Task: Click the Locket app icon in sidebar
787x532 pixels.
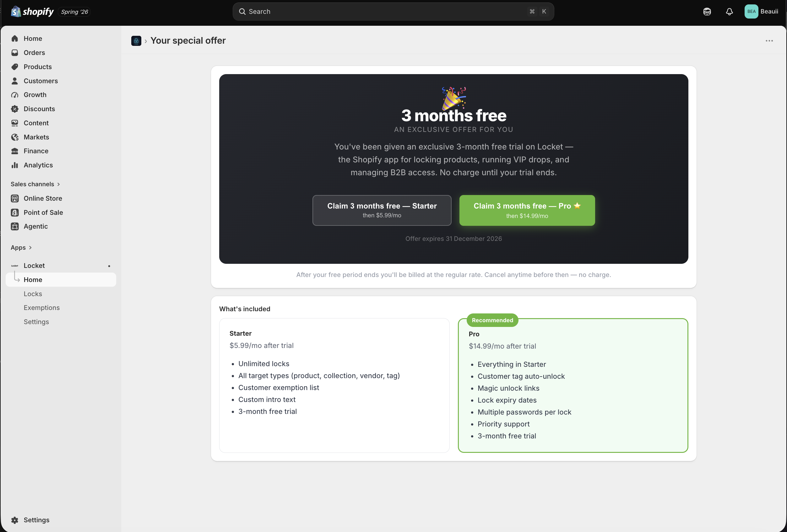Action: 14,266
